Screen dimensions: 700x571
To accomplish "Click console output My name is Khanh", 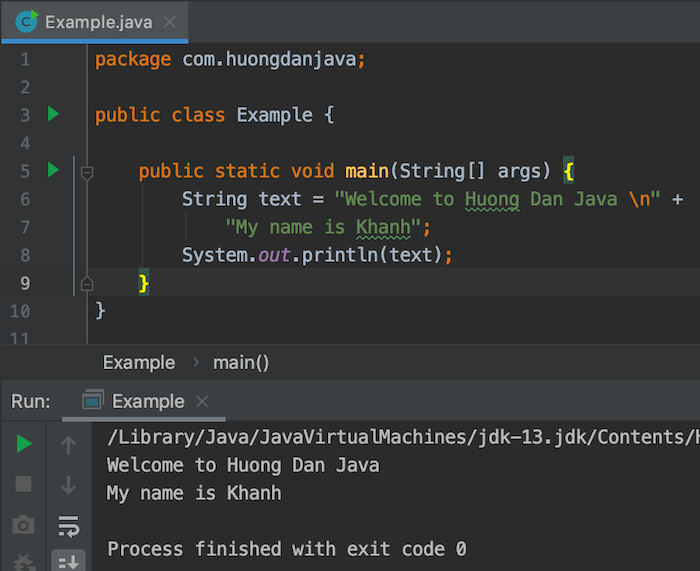I will [x=194, y=494].
